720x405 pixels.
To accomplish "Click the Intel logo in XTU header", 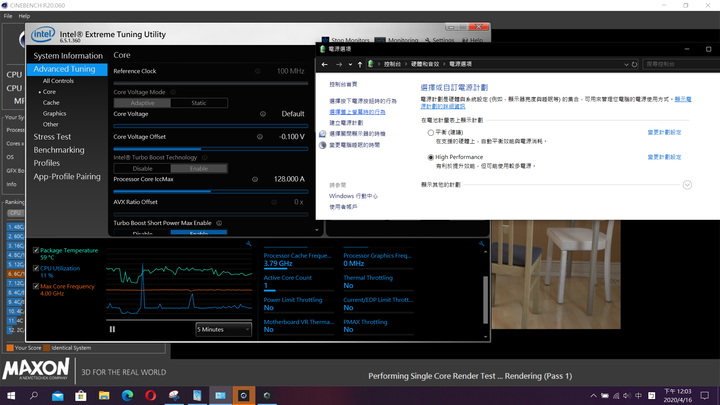I will coord(43,34).
